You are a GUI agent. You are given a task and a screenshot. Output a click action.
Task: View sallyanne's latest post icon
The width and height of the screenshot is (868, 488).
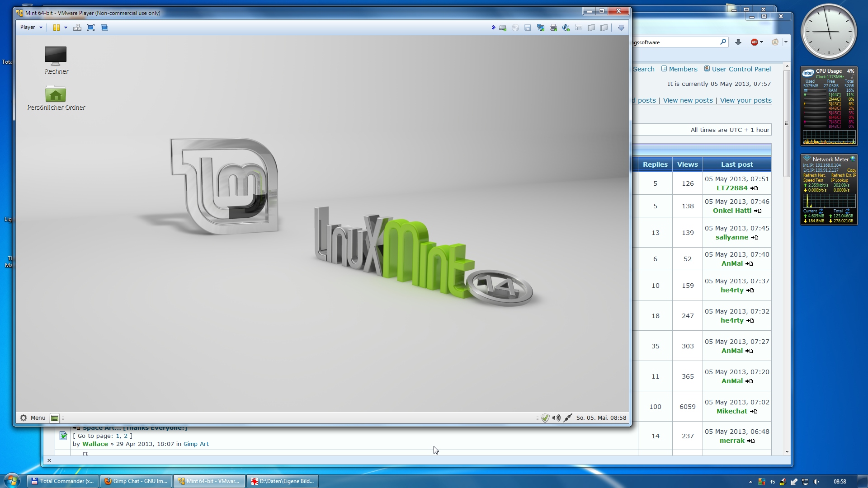[755, 238]
